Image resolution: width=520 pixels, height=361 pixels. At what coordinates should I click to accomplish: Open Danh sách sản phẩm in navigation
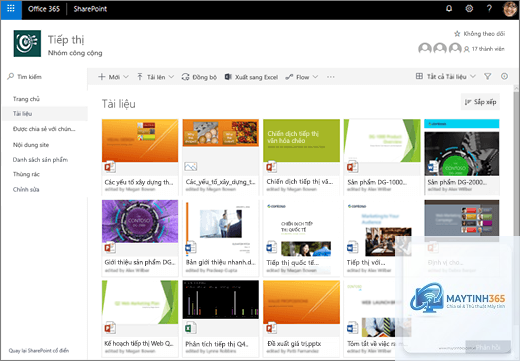click(40, 160)
